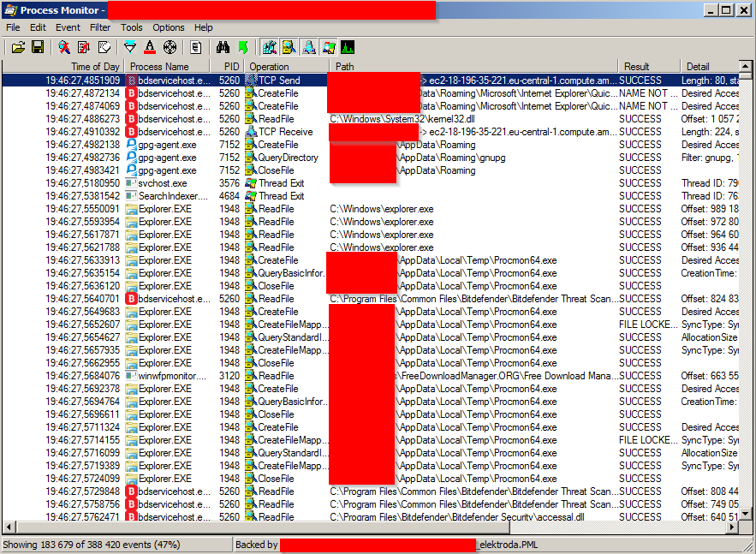Click NAME NOT result at 19:46:27,4872134

click(x=648, y=93)
